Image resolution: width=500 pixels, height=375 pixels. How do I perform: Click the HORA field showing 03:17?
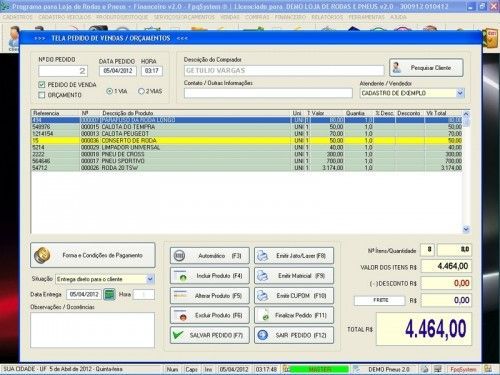(152, 71)
